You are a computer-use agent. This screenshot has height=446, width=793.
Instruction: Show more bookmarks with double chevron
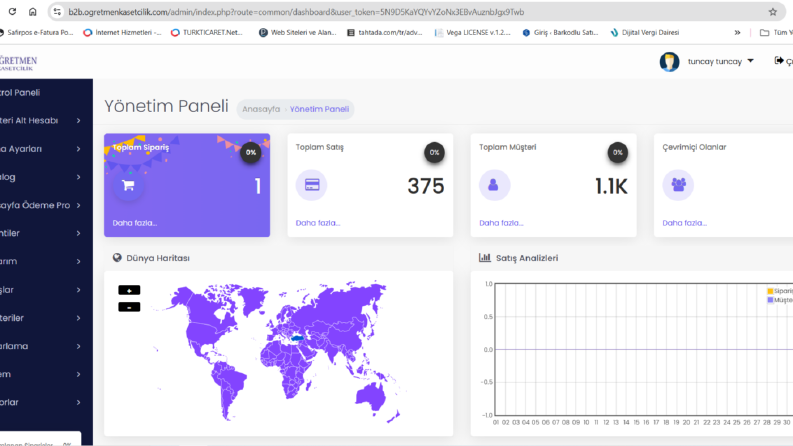coord(737,32)
